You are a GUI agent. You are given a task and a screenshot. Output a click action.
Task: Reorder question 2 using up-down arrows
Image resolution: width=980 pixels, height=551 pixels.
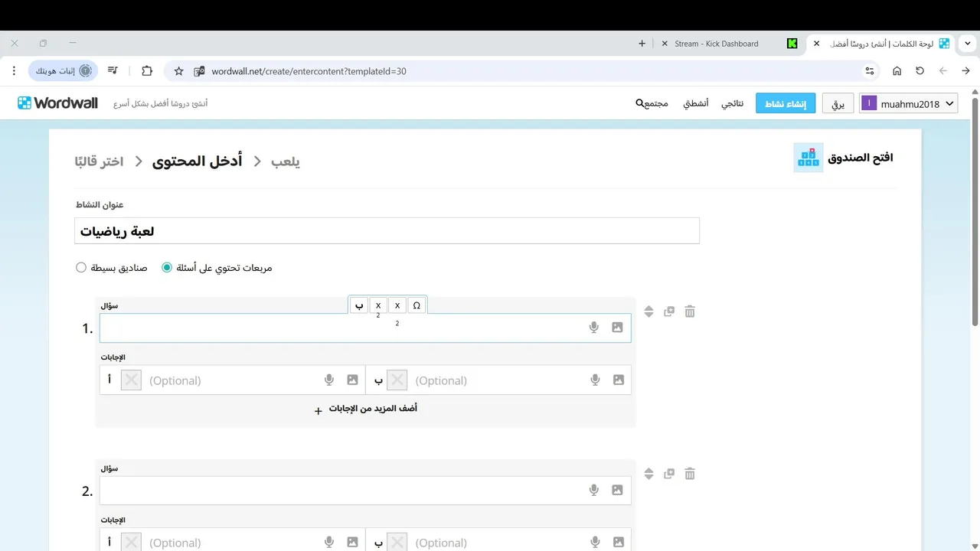point(648,474)
